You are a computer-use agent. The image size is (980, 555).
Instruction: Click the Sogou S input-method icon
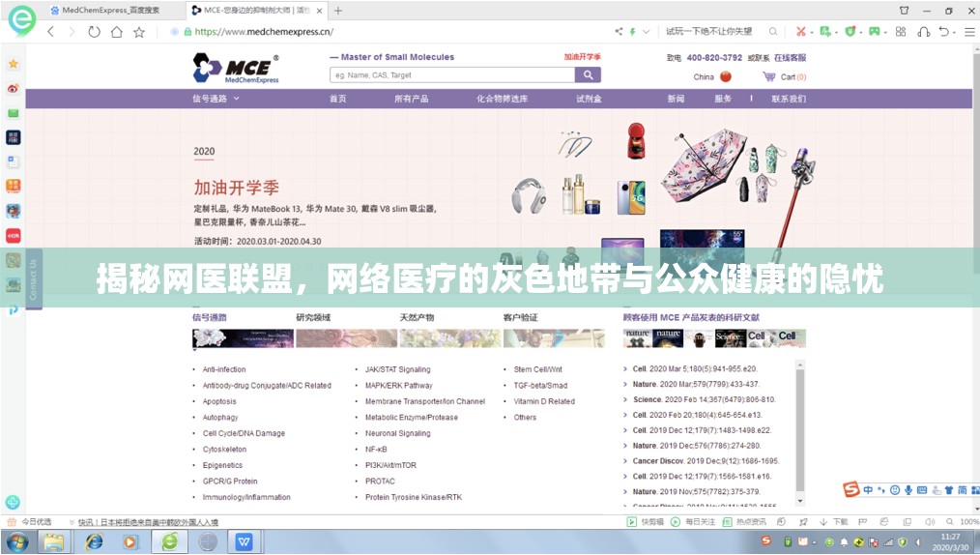(x=850, y=489)
